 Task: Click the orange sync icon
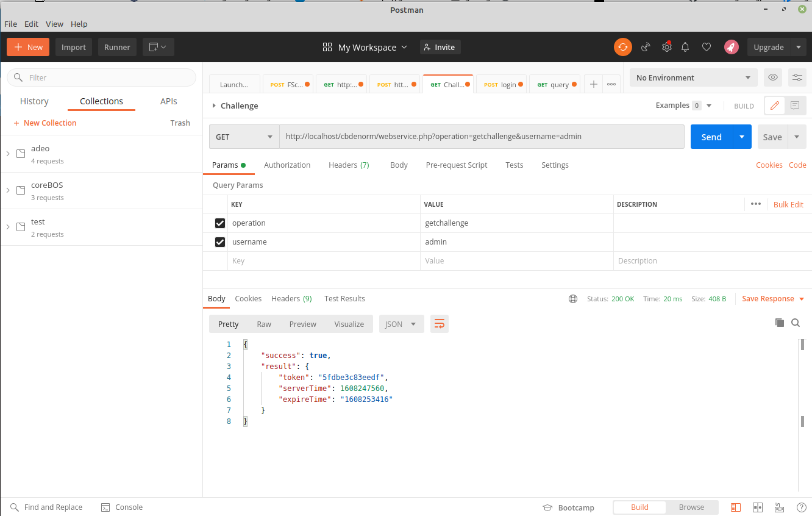pos(622,47)
